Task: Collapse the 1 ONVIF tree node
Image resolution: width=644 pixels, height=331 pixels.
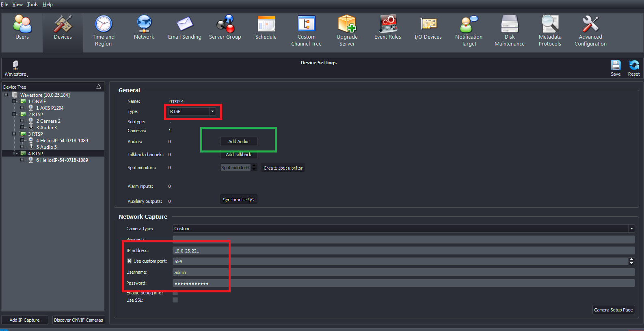Action: click(14, 101)
